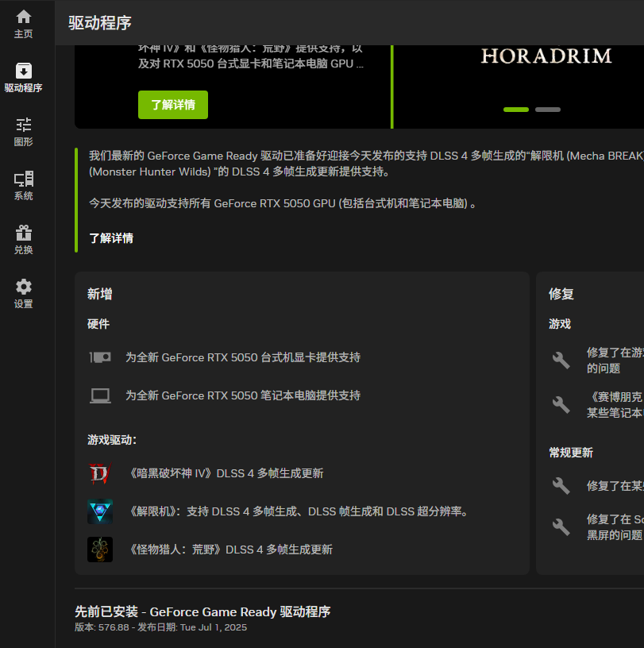Click the Monster Hunter Wilds game icon
644x648 pixels.
pos(100,550)
